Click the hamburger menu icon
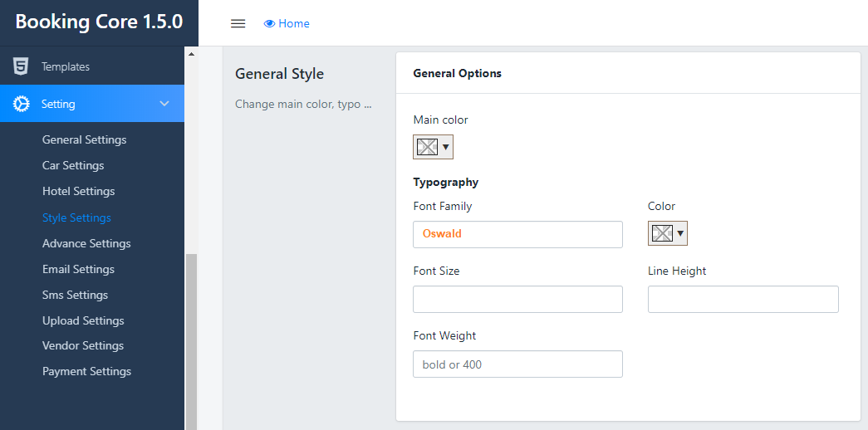 pyautogui.click(x=238, y=23)
